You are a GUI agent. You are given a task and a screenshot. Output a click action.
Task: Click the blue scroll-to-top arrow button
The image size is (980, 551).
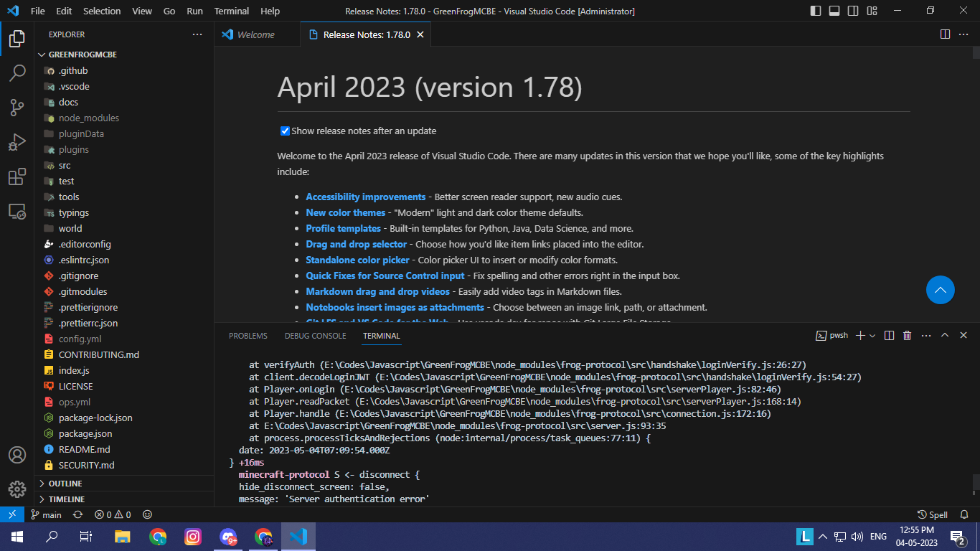click(x=941, y=290)
